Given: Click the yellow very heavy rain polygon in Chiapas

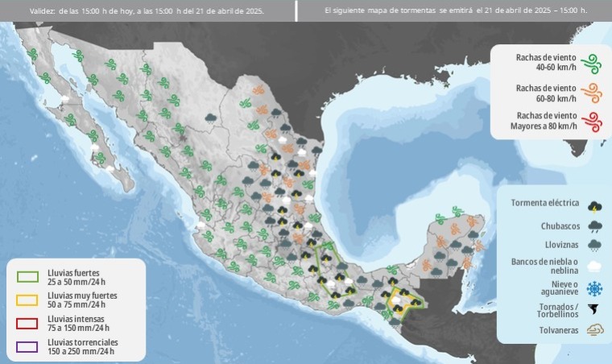Looking at the screenshot, I should [x=404, y=301].
